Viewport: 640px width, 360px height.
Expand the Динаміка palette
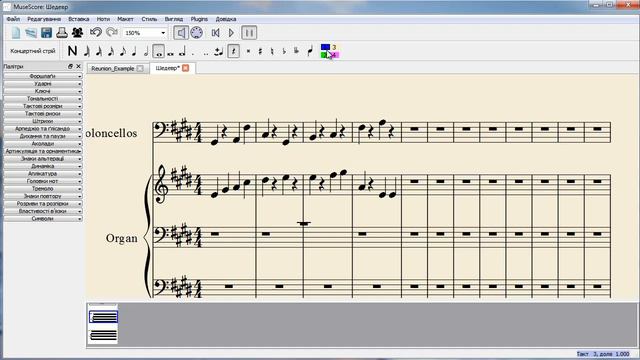(43, 166)
